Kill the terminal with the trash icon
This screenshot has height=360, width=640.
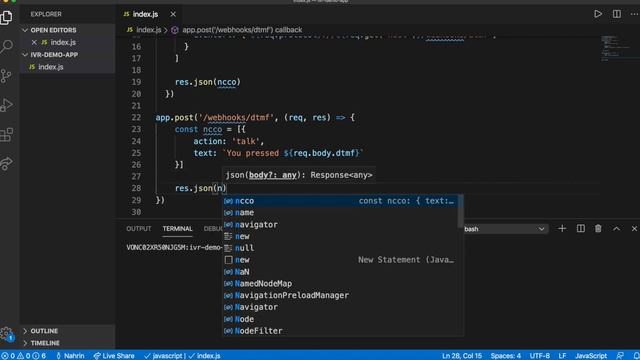click(598, 229)
